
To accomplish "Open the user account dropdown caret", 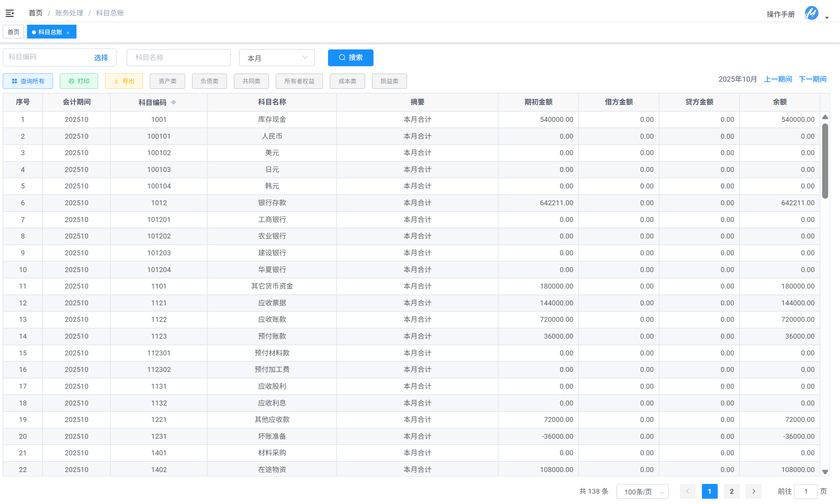I will pyautogui.click(x=827, y=18).
